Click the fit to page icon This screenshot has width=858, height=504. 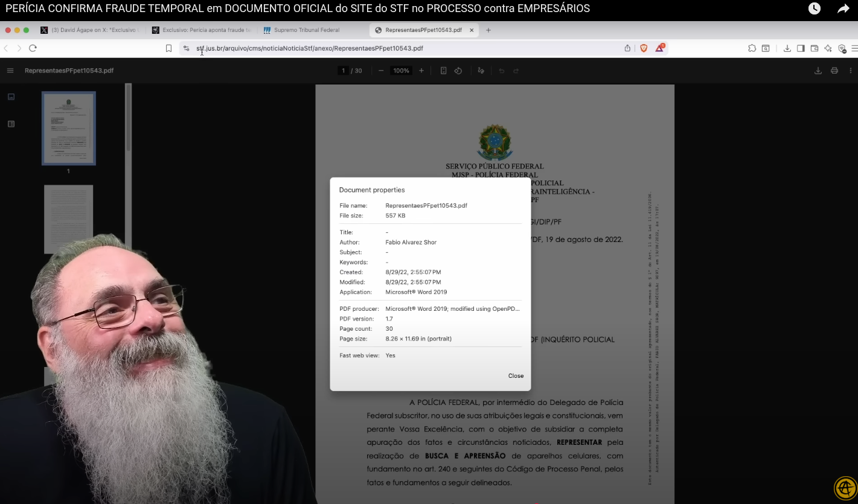click(443, 71)
